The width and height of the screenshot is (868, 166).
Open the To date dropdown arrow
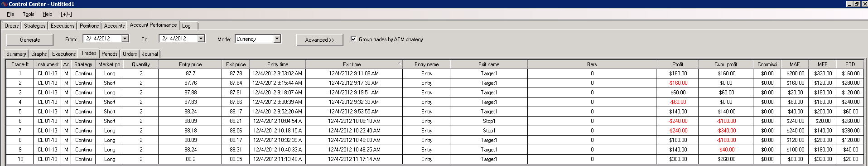pos(201,39)
